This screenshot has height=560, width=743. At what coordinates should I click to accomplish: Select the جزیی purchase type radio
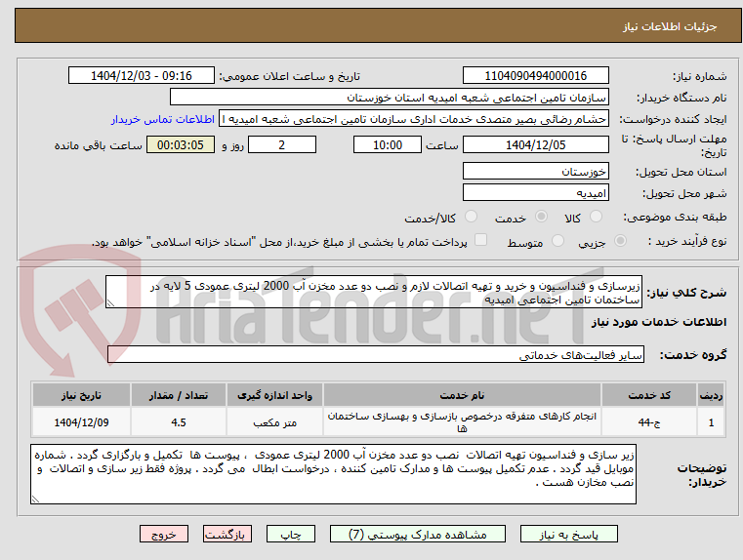click(620, 241)
